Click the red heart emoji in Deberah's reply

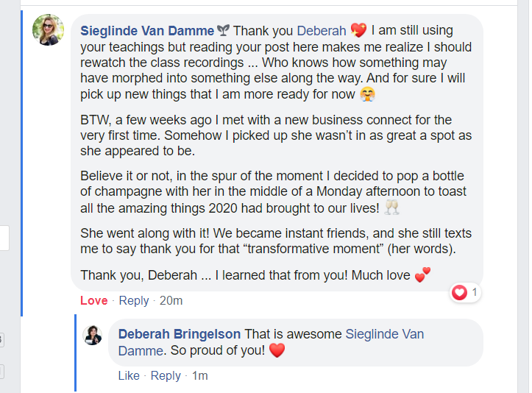(277, 351)
